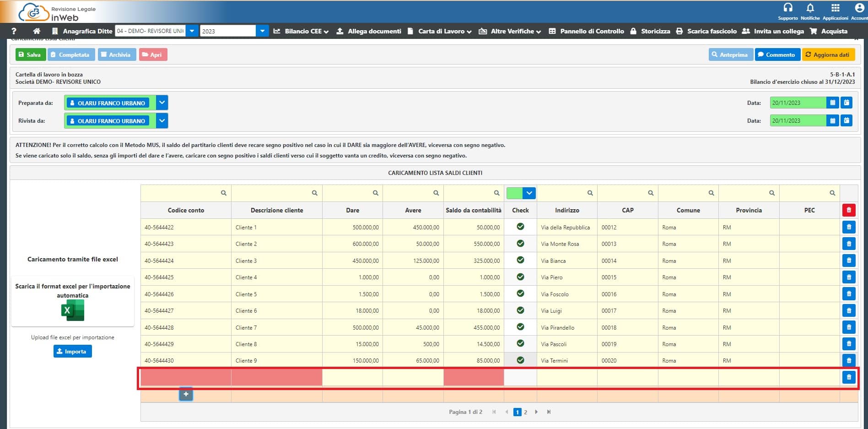This screenshot has height=429, width=868.
Task: Toggle check mark for Cliente 4
Action: 520,277
